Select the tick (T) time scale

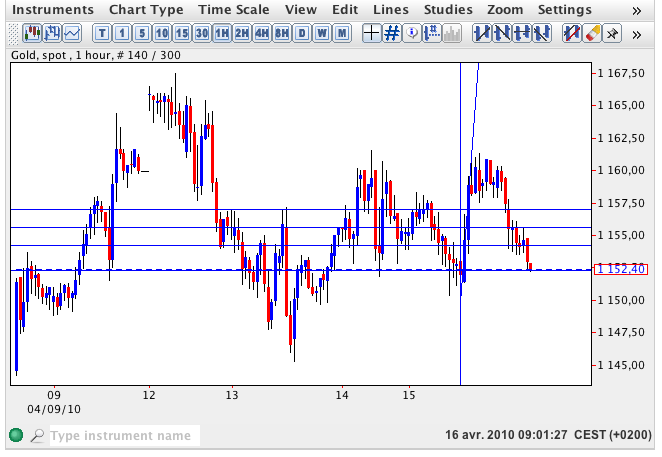click(x=102, y=33)
